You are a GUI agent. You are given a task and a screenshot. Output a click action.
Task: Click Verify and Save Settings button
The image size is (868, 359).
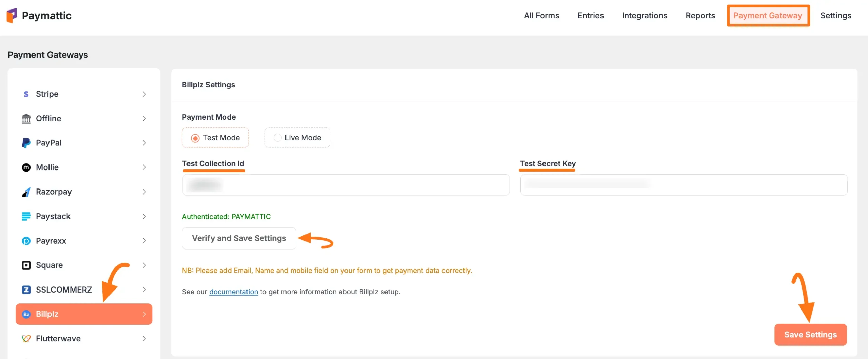[x=239, y=238]
